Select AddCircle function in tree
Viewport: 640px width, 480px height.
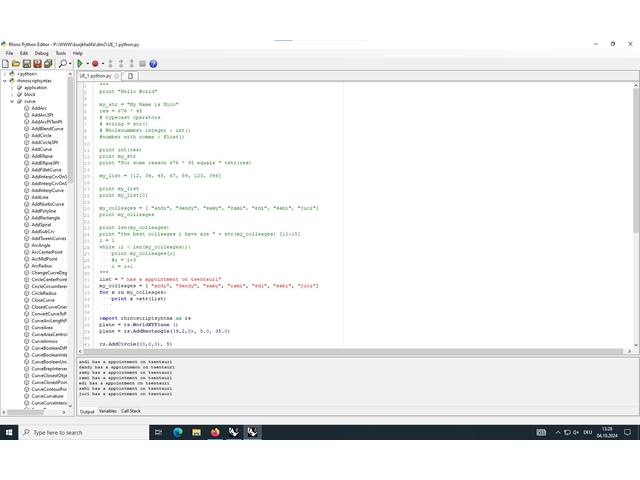[x=42, y=136]
